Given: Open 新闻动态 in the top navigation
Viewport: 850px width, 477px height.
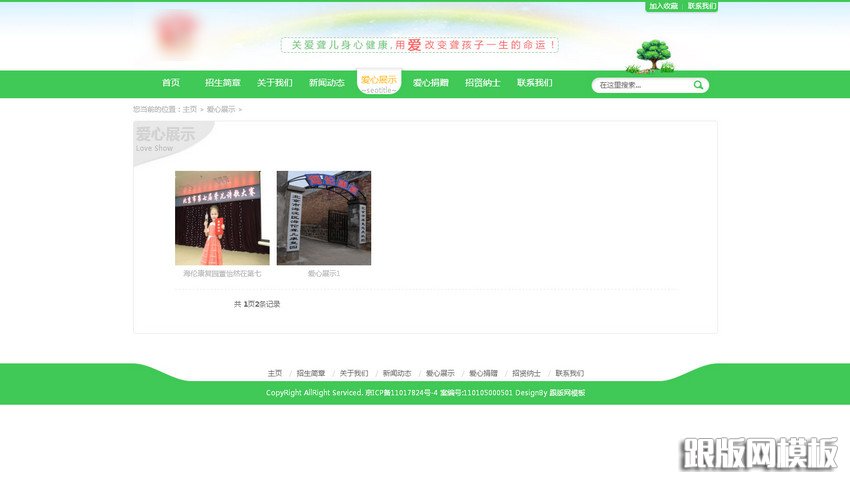Looking at the screenshot, I should 327,82.
